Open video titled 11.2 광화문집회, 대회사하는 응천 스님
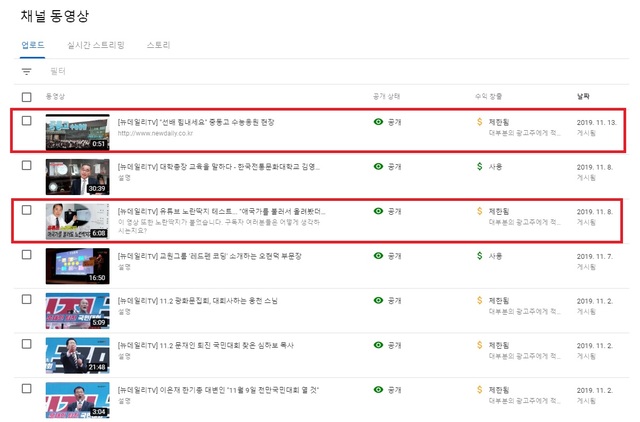Image resolution: width=640 pixels, height=422 pixels. click(198, 301)
